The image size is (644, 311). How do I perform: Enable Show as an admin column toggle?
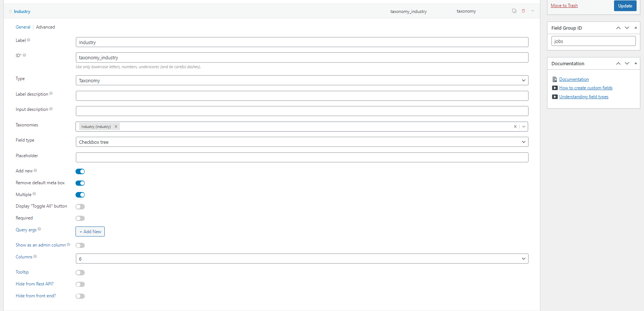pos(80,245)
